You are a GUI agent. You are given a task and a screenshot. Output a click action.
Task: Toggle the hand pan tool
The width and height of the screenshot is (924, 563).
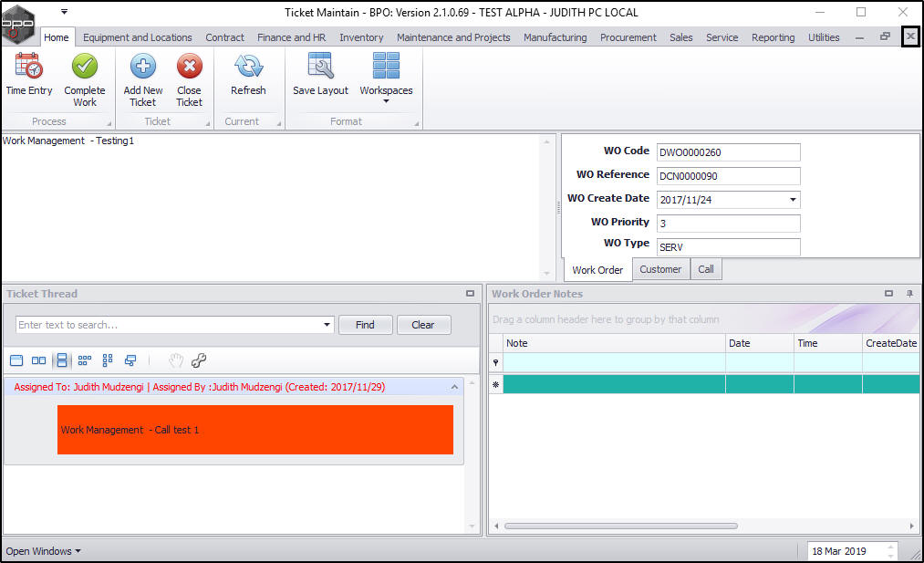(176, 360)
